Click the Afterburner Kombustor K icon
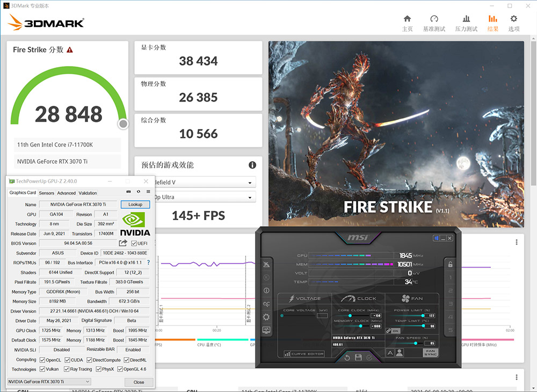 tap(266, 277)
